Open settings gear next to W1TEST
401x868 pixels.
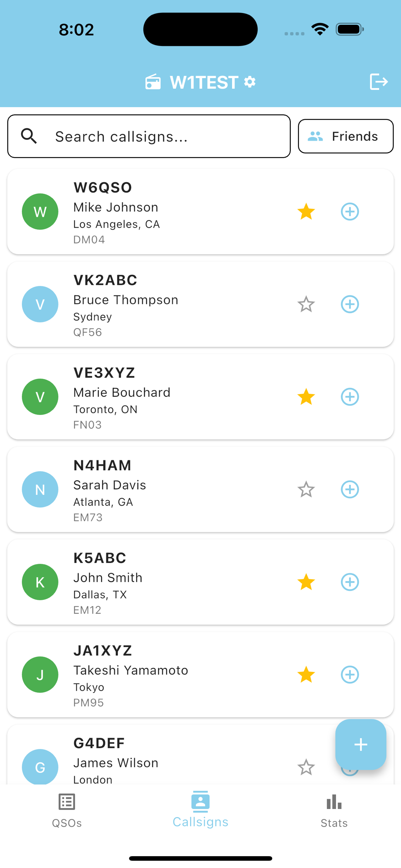[250, 82]
